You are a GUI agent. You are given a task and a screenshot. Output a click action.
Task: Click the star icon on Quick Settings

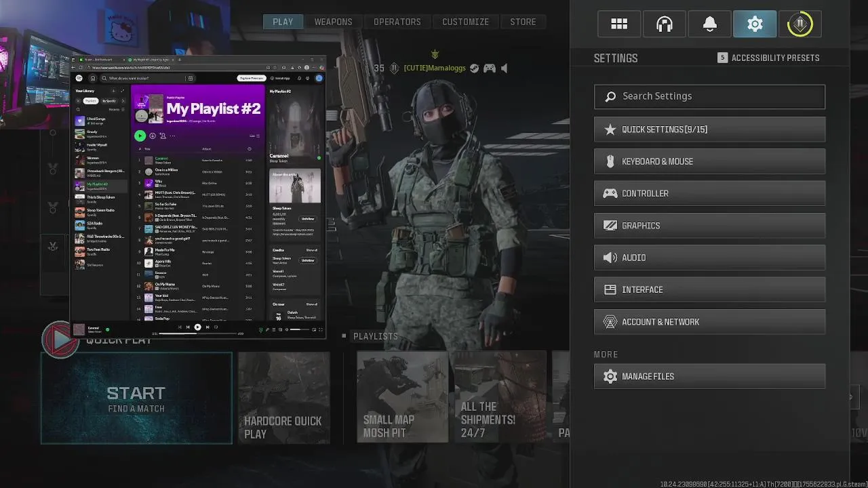610,129
